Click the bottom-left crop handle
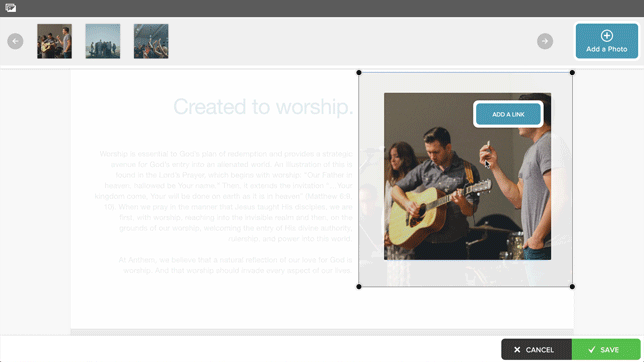Screen dimensions: 644x362 coord(359,286)
